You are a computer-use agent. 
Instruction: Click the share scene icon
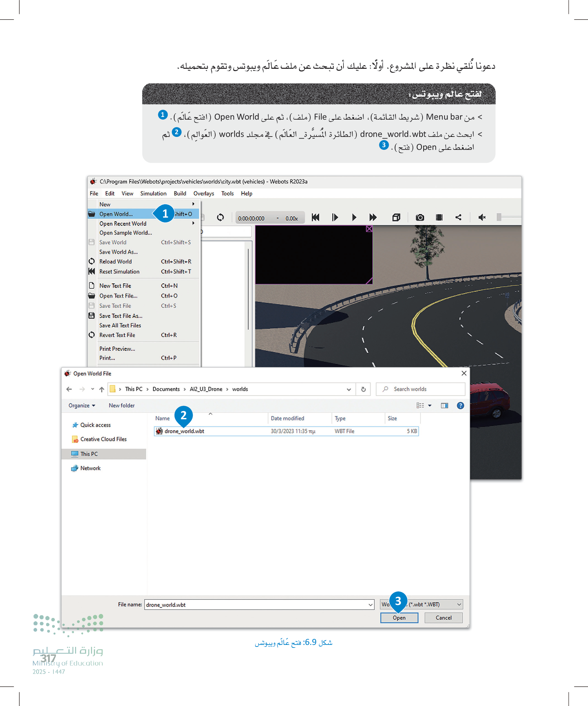pos(458,218)
